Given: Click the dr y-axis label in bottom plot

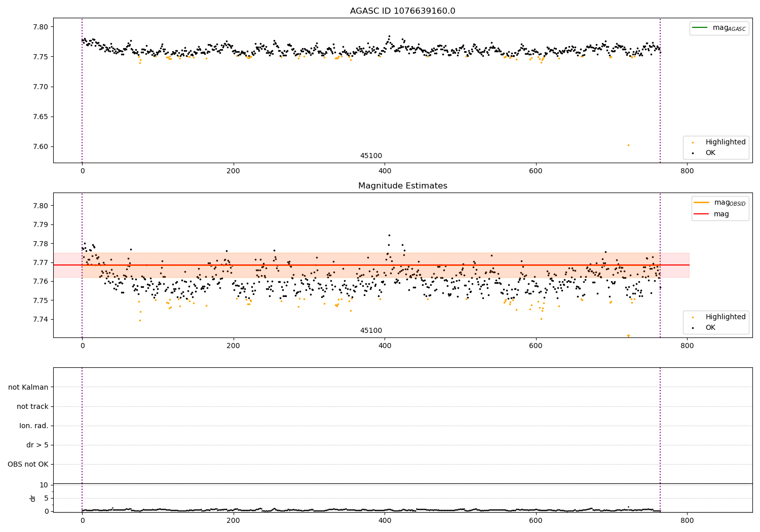Looking at the screenshot, I should [33, 498].
